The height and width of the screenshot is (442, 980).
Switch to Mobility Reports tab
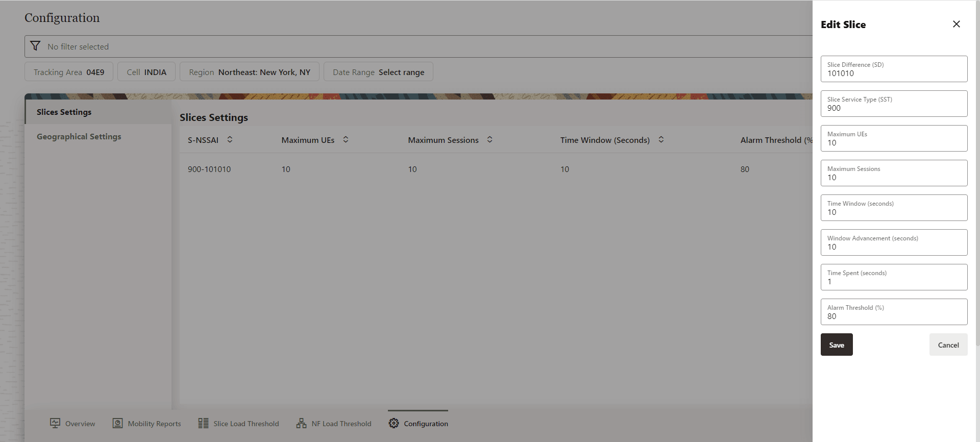(x=147, y=424)
